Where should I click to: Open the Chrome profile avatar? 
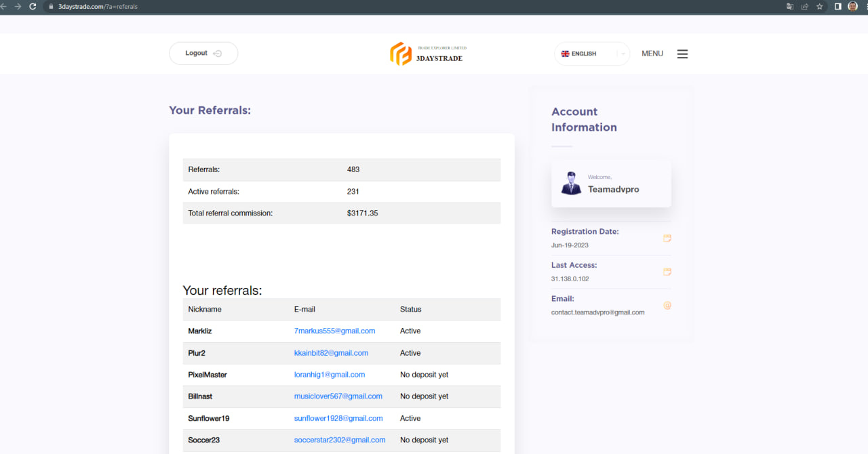click(852, 6)
